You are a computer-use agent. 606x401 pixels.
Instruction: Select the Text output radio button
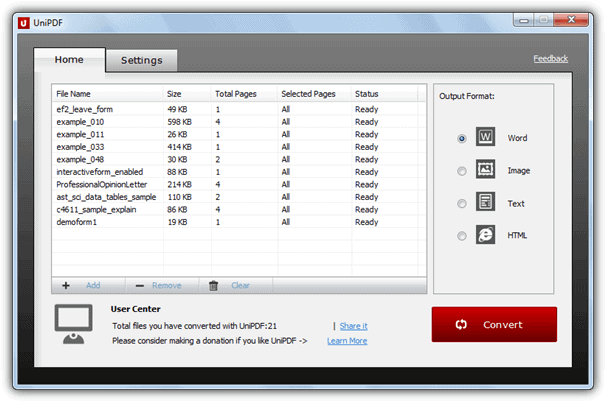[461, 204]
